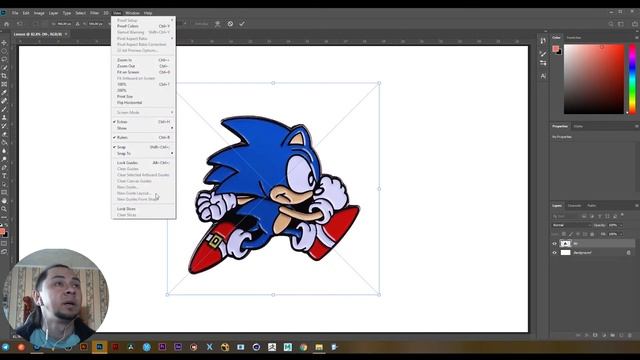The image size is (640, 360).
Task: Expand the Show submenu in View menu
Action: tap(143, 128)
